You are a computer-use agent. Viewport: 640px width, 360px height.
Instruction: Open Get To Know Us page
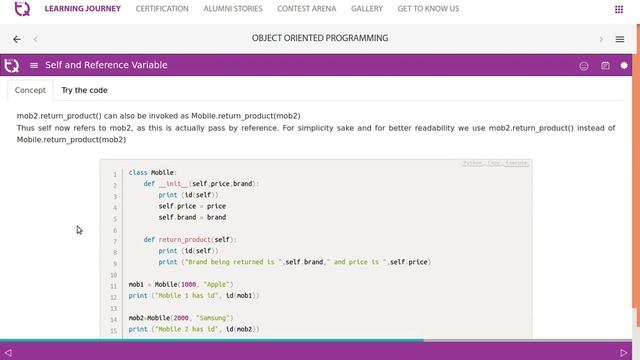point(428,9)
